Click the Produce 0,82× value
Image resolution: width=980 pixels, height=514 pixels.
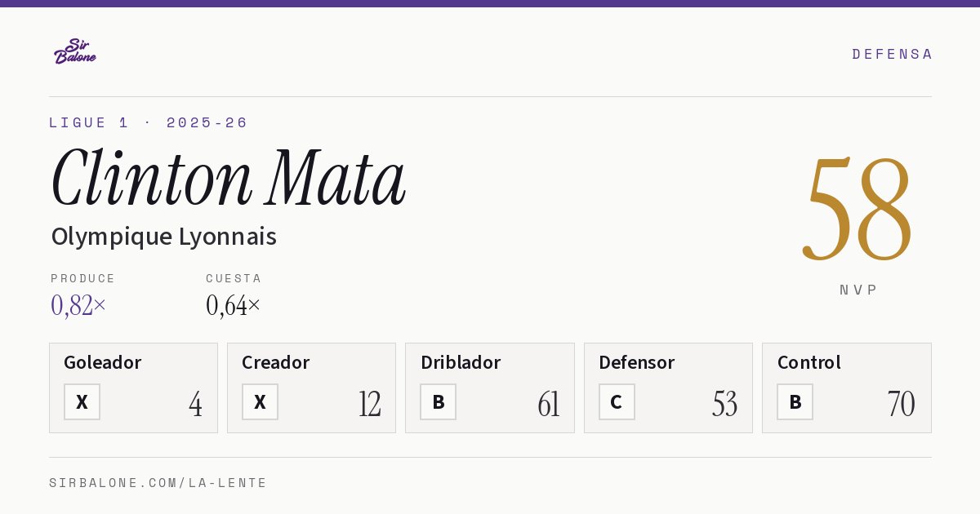click(x=78, y=305)
